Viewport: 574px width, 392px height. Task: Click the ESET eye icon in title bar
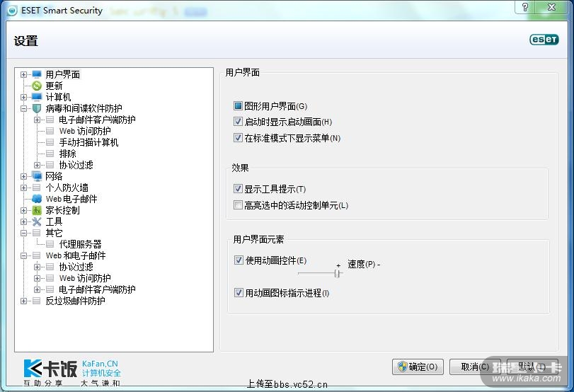point(12,11)
